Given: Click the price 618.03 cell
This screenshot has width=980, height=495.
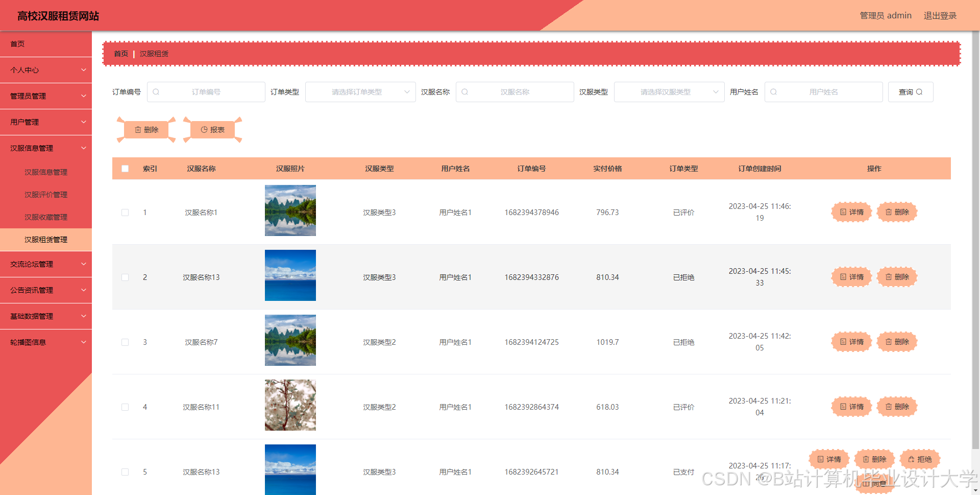Looking at the screenshot, I should pos(607,407).
